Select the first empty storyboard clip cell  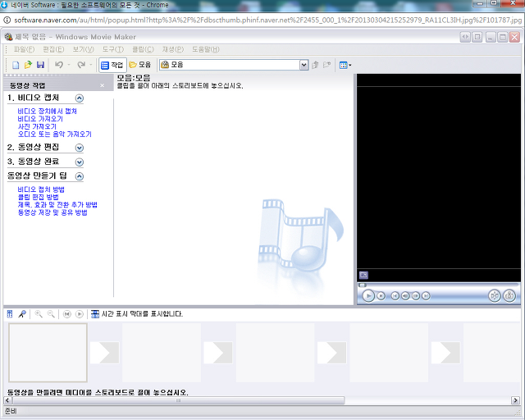pyautogui.click(x=48, y=353)
